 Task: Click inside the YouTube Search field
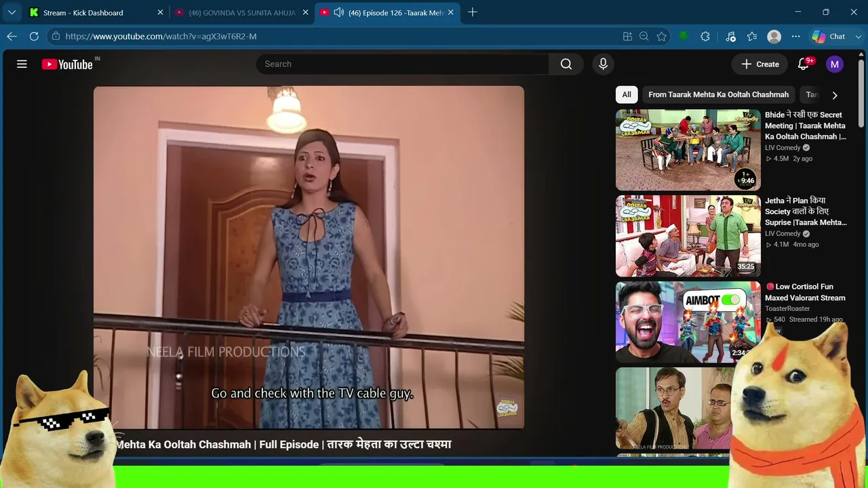tap(402, 64)
